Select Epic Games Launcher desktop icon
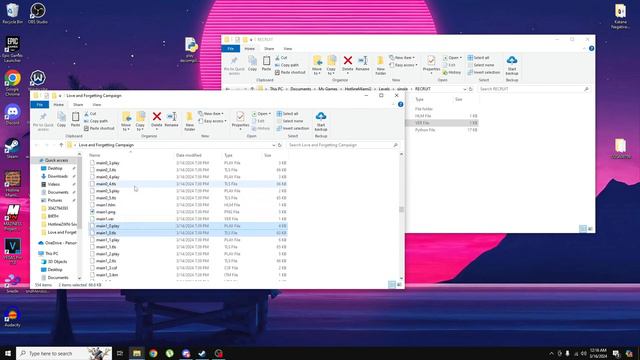 coord(13,49)
